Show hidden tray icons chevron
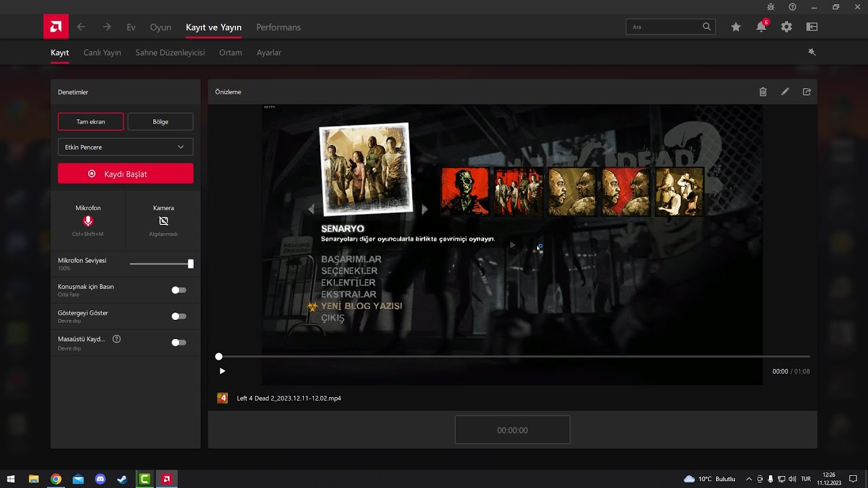Viewport: 868px width, 488px height. (x=749, y=479)
